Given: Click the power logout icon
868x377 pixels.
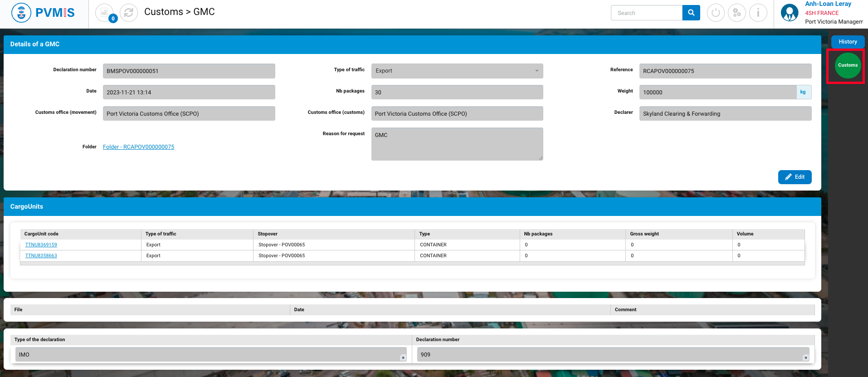Looking at the screenshot, I should tap(716, 13).
